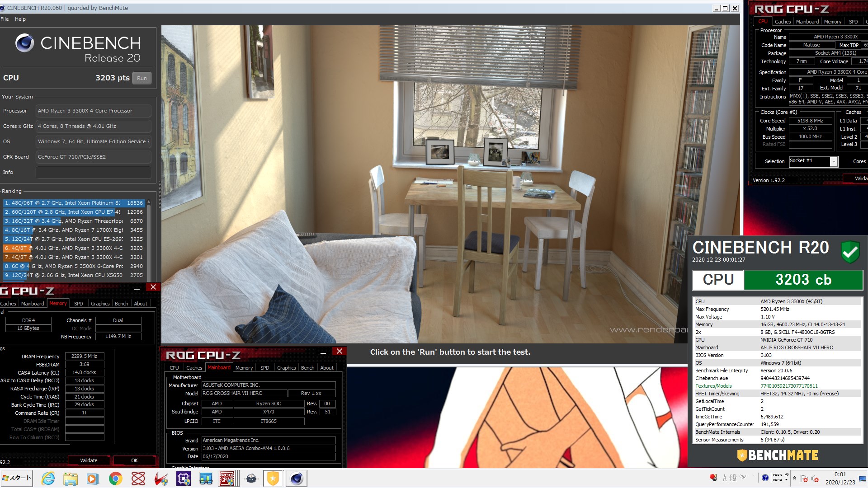Click the Textures/Models integrity row
This screenshot has width=868, height=488.
[x=777, y=386]
